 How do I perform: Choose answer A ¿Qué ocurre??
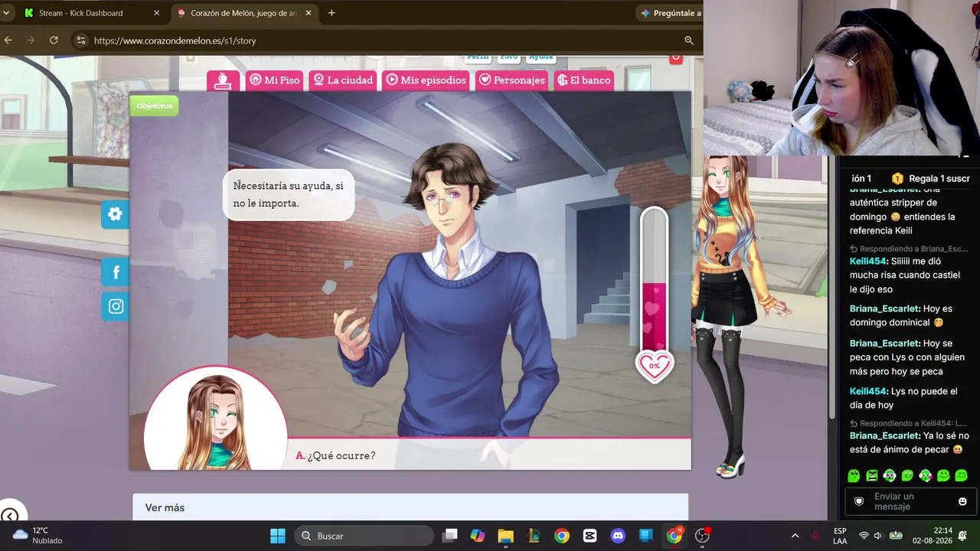point(335,455)
